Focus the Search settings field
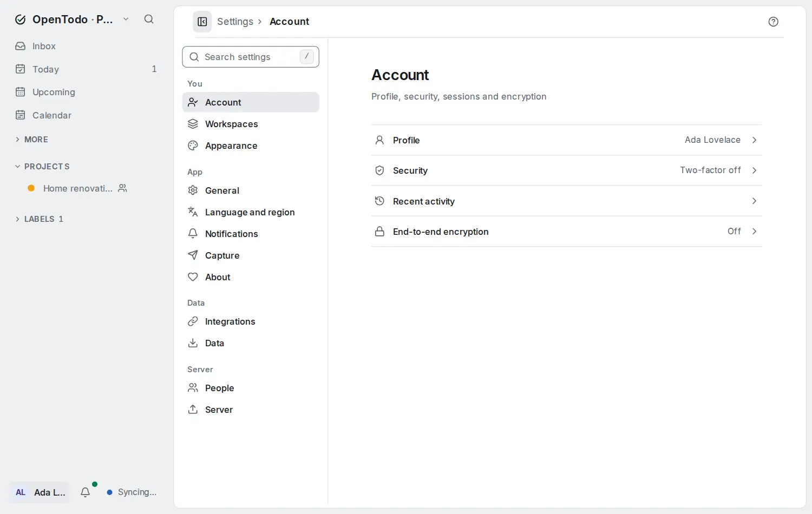 point(251,57)
